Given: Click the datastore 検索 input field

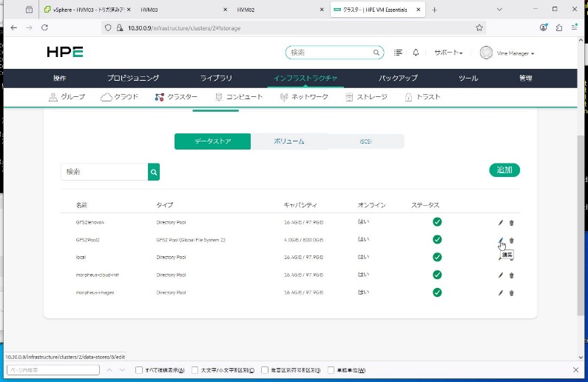Looking at the screenshot, I should point(104,172).
